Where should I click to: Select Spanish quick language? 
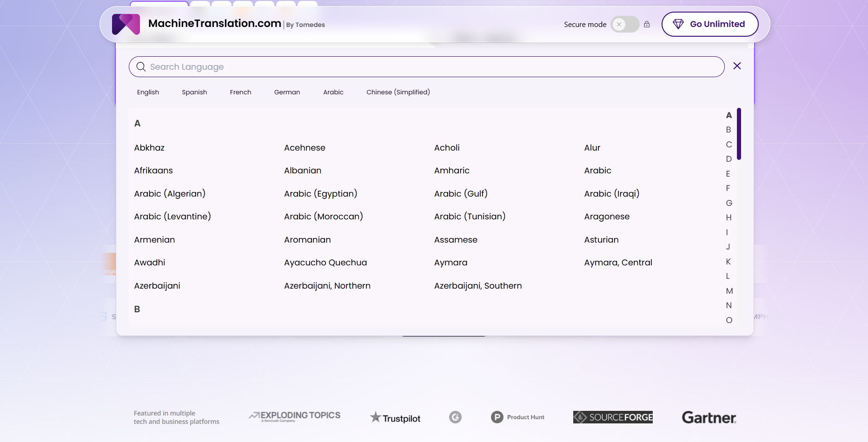[x=194, y=92]
